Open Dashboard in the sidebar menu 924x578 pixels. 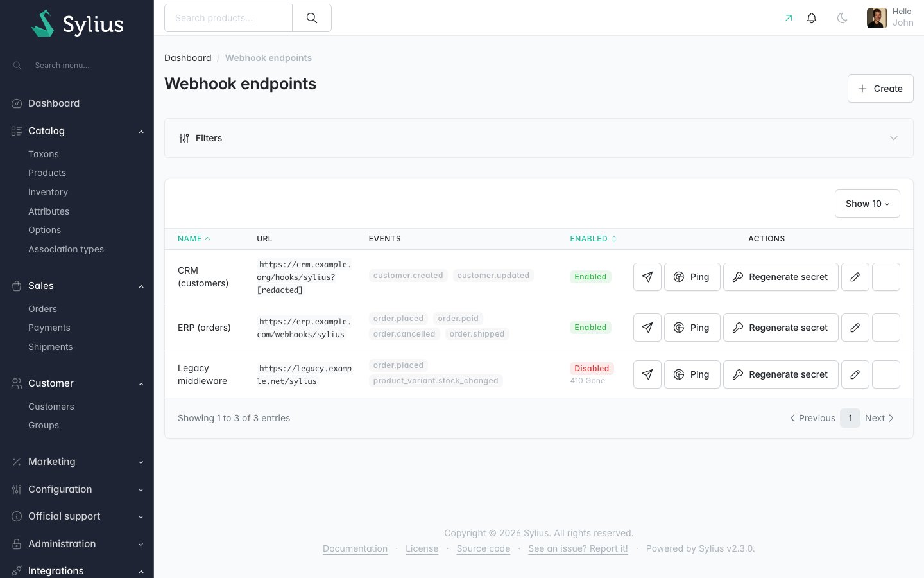point(54,103)
